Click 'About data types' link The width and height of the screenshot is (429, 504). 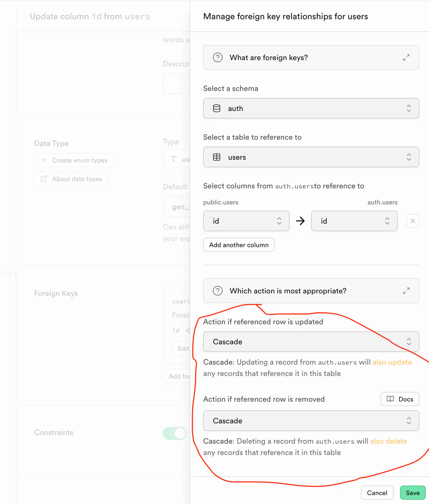pos(71,179)
